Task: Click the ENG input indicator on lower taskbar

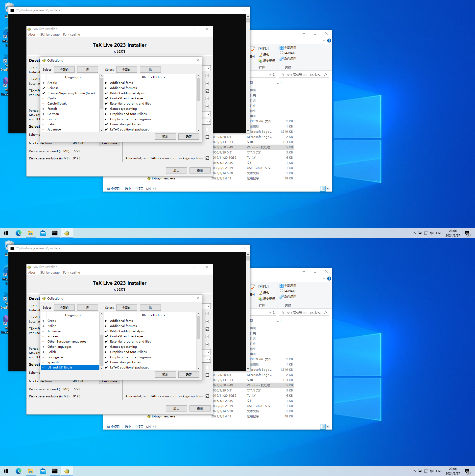Action: 439,471
